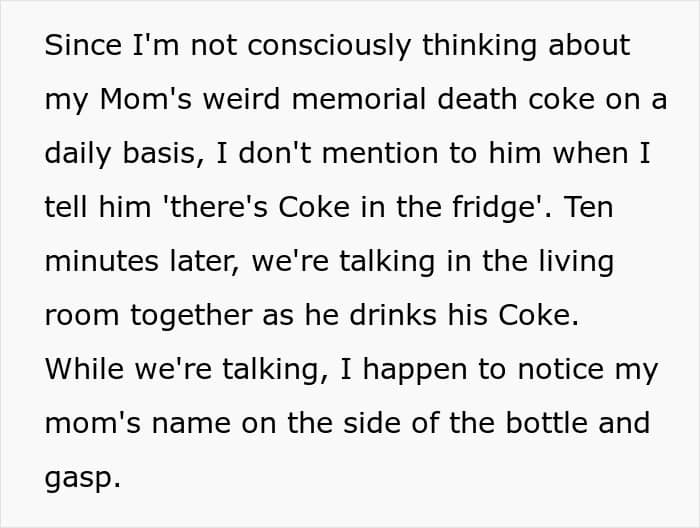Click the word 'Since' at the start
The height and width of the screenshot is (528, 700).
click(x=83, y=45)
